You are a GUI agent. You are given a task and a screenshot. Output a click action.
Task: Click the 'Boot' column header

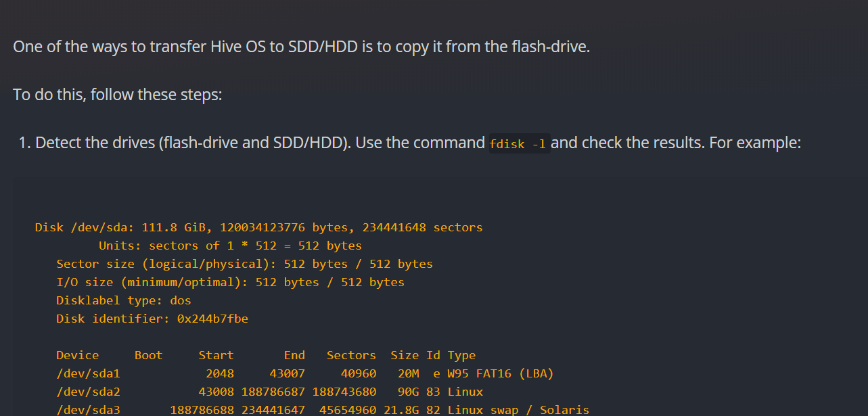pyautogui.click(x=149, y=355)
